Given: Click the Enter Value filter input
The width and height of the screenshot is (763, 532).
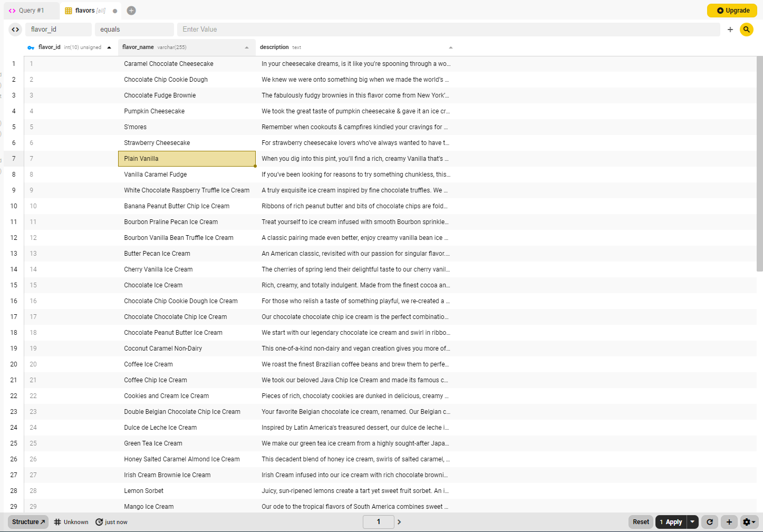Looking at the screenshot, I should (448, 30).
